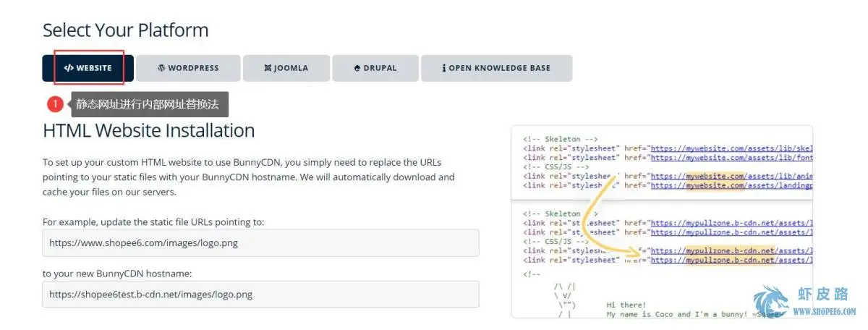This screenshot has width=868, height=330.
Task: Click the 'Select Your Platform' heading
Action: pos(125,30)
